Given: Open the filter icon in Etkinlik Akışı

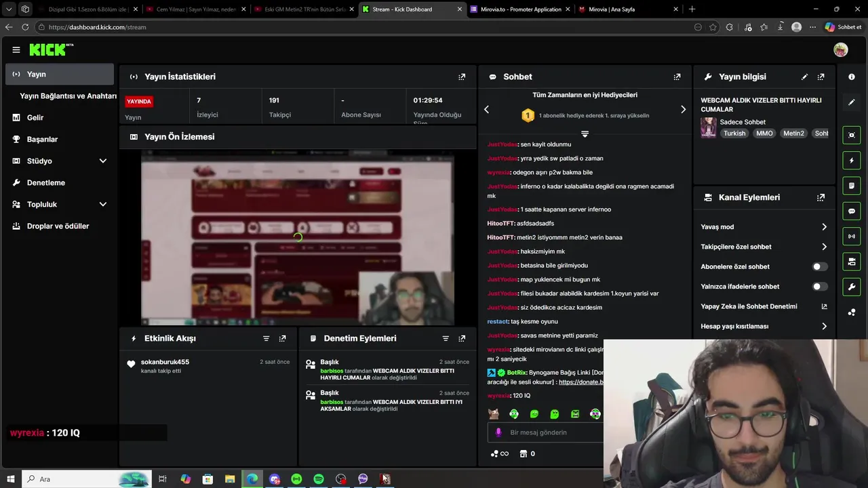Looking at the screenshot, I should pos(266,338).
